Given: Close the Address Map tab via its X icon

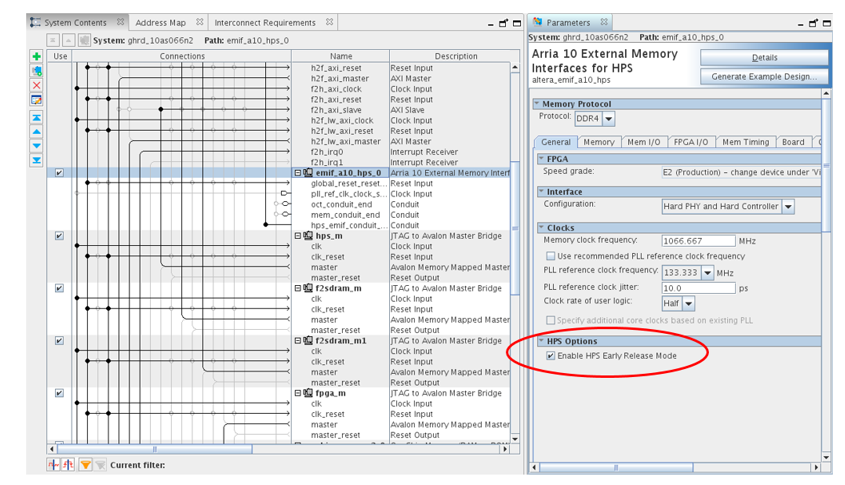Looking at the screenshot, I should click(199, 22).
